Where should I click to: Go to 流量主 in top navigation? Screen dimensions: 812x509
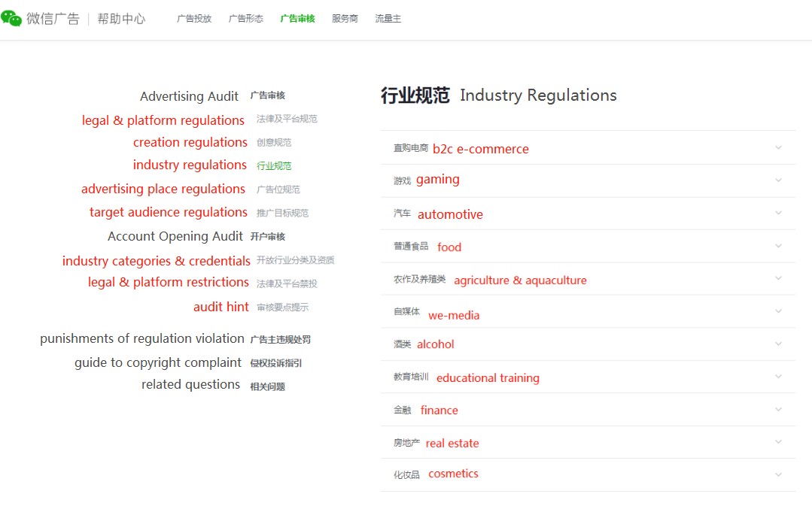click(x=388, y=19)
